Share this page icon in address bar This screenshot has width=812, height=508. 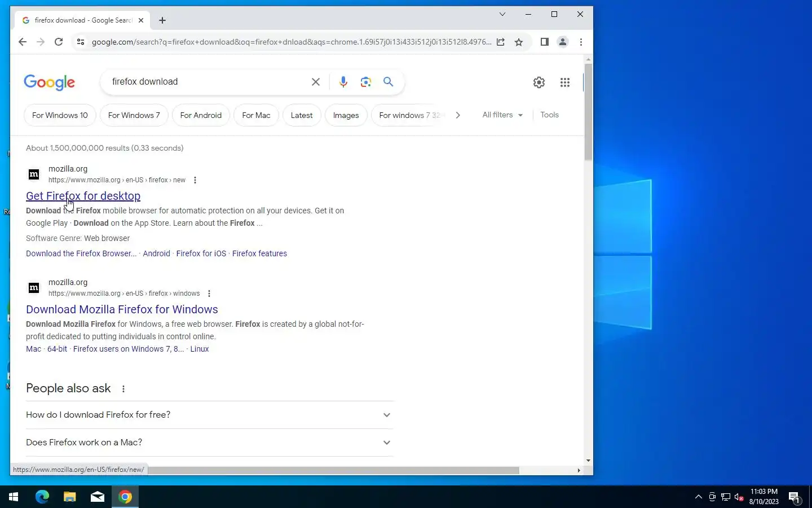[x=501, y=42]
